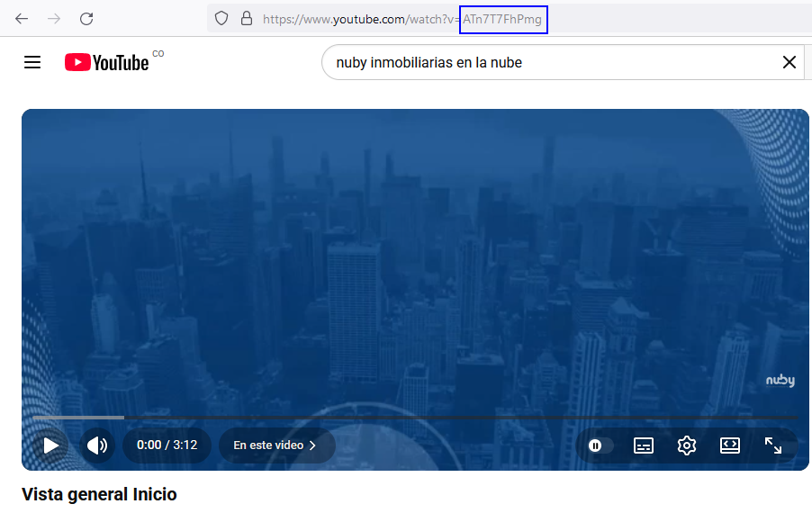
Task: Play the video
Action: (51, 445)
